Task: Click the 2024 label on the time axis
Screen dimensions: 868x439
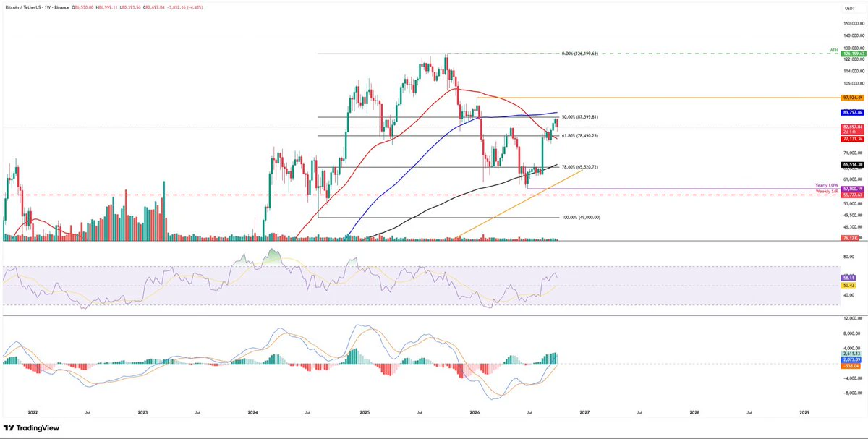Action: (x=252, y=412)
